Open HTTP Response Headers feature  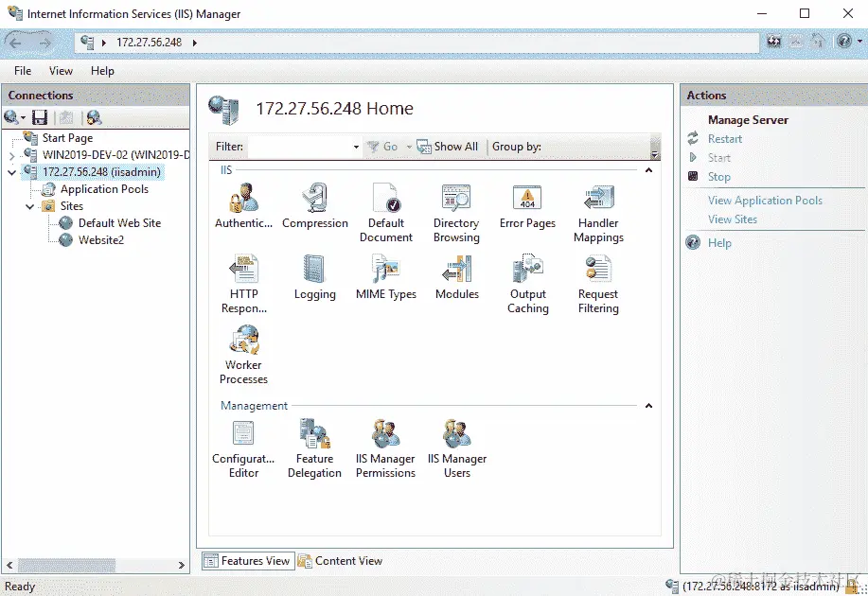[x=243, y=284]
